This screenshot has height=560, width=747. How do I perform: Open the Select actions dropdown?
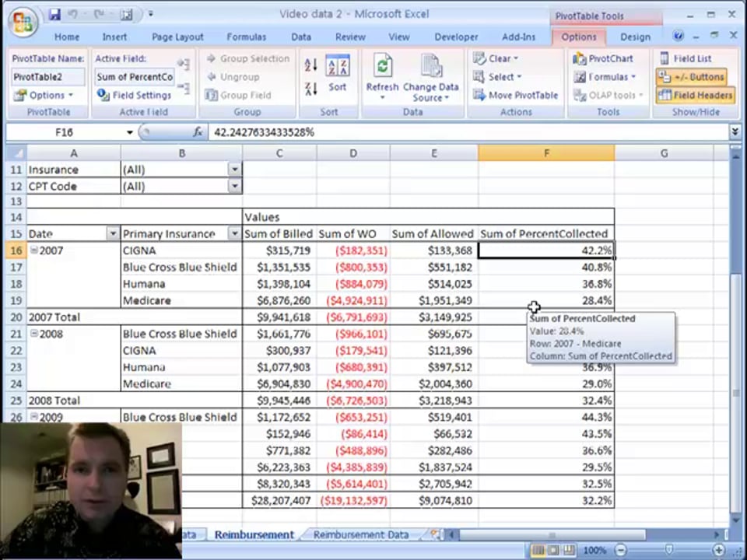(x=497, y=77)
